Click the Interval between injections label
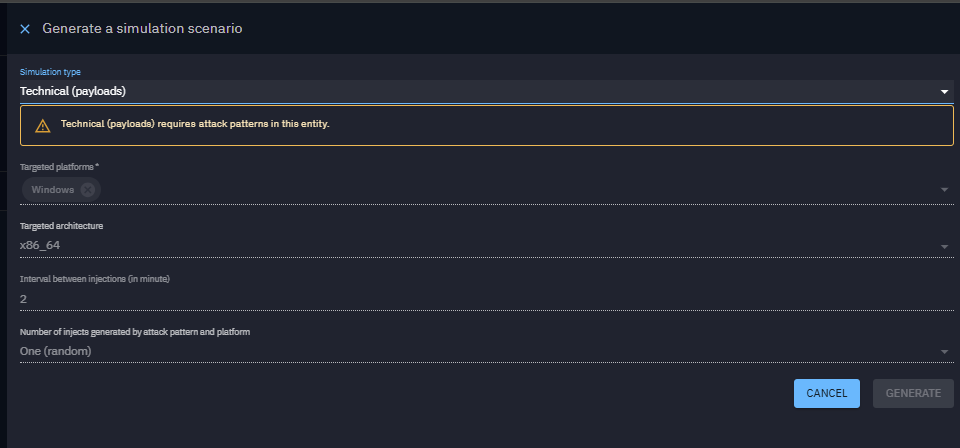This screenshot has width=960, height=448. (x=94, y=279)
